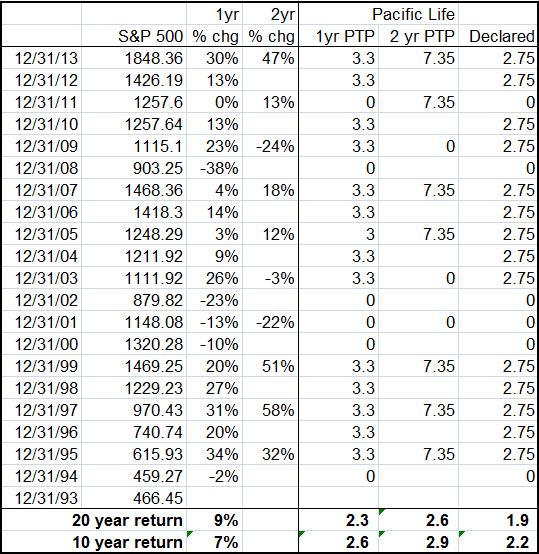Select the 1yr PTP column header
Image resolution: width=539 pixels, height=554 pixels.
(339, 36)
